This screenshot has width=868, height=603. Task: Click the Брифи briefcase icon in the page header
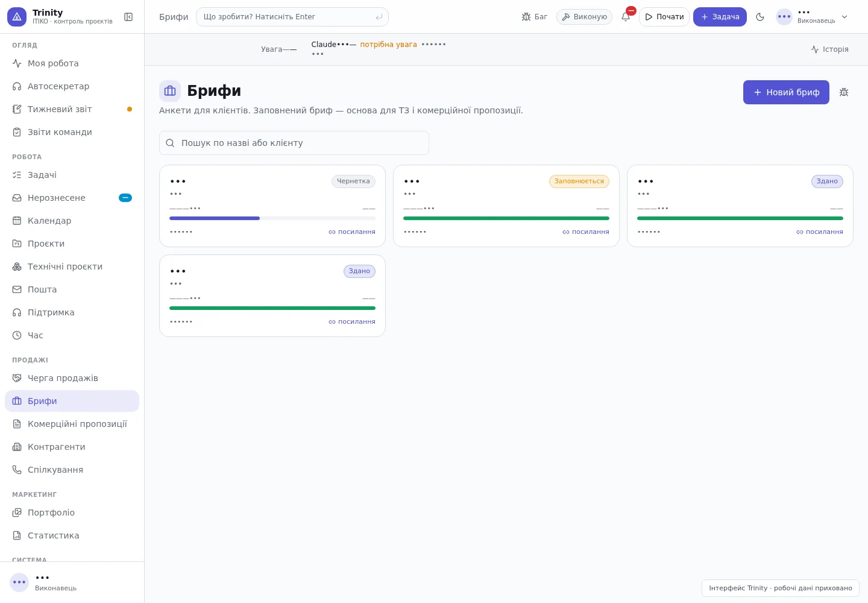coord(170,91)
